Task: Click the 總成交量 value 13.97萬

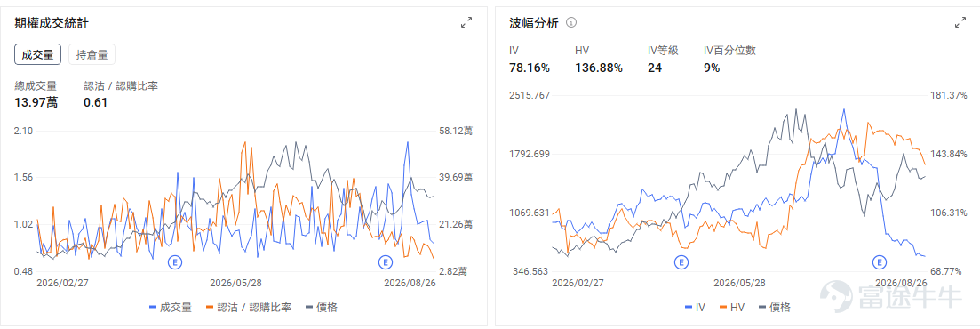Action: [36, 102]
